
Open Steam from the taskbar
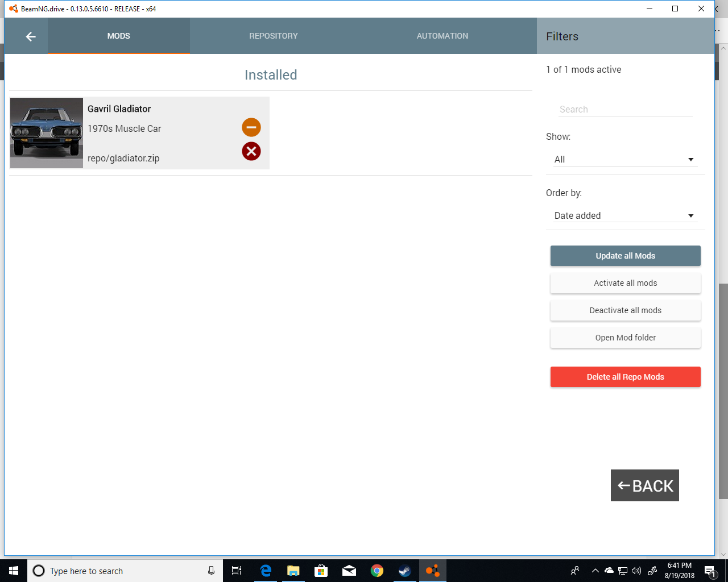405,571
